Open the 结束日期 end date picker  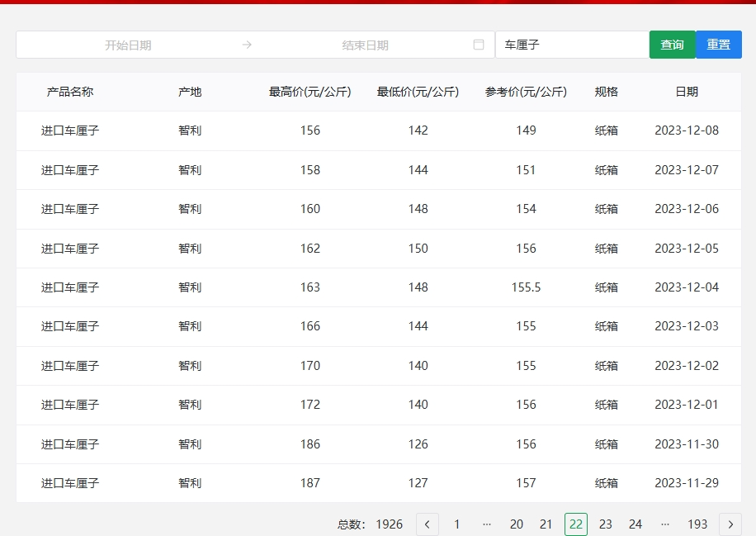click(365, 45)
